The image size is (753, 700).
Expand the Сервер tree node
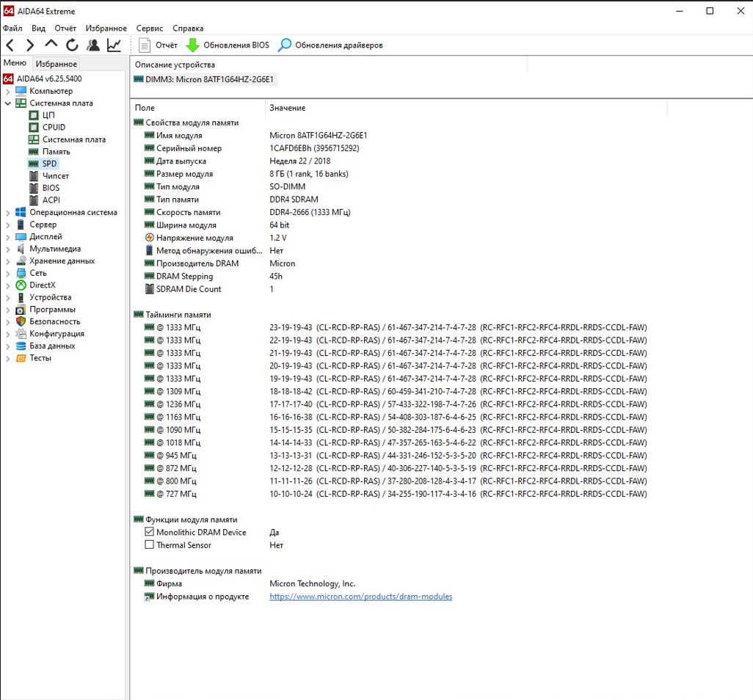coord(7,225)
